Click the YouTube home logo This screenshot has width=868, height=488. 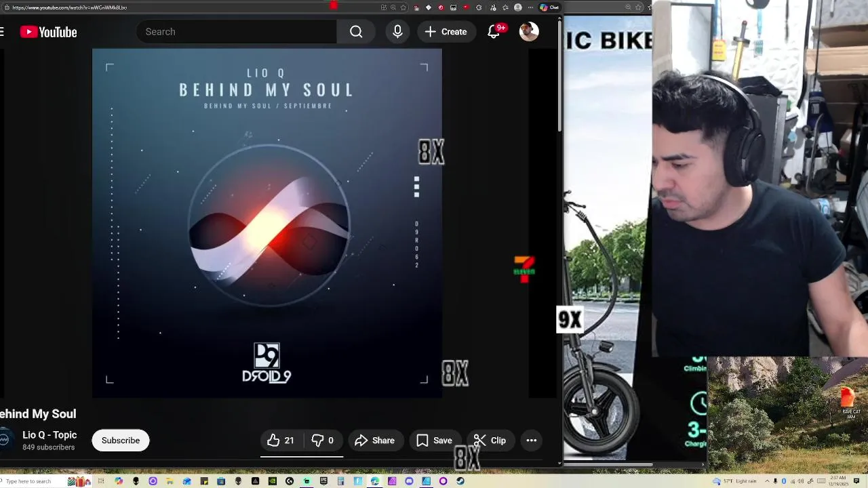[48, 32]
